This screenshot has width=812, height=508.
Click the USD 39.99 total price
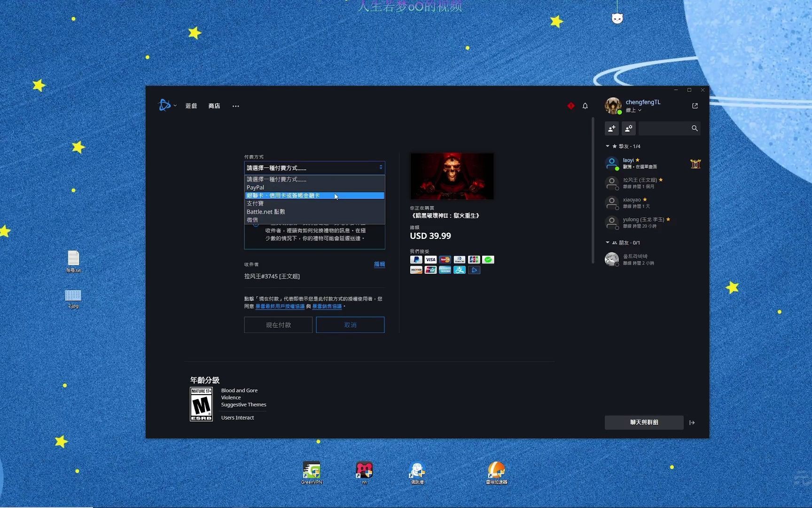click(x=430, y=236)
